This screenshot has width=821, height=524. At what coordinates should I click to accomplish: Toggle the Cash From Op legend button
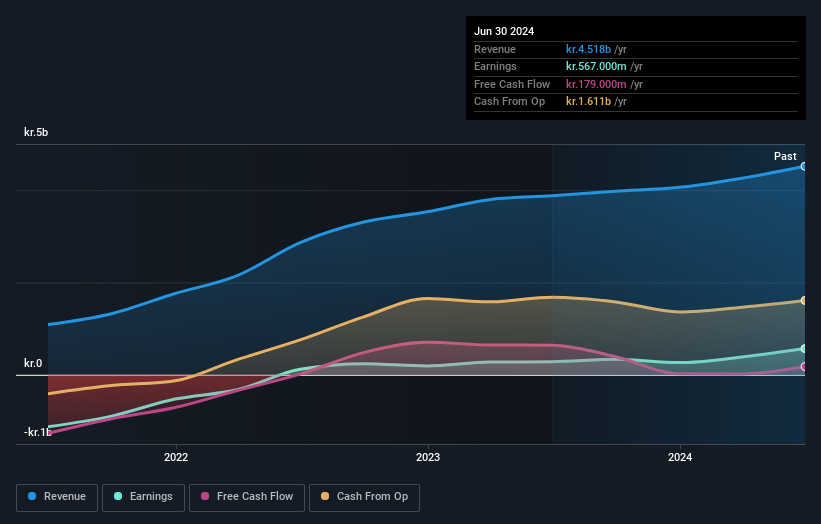[x=364, y=497]
